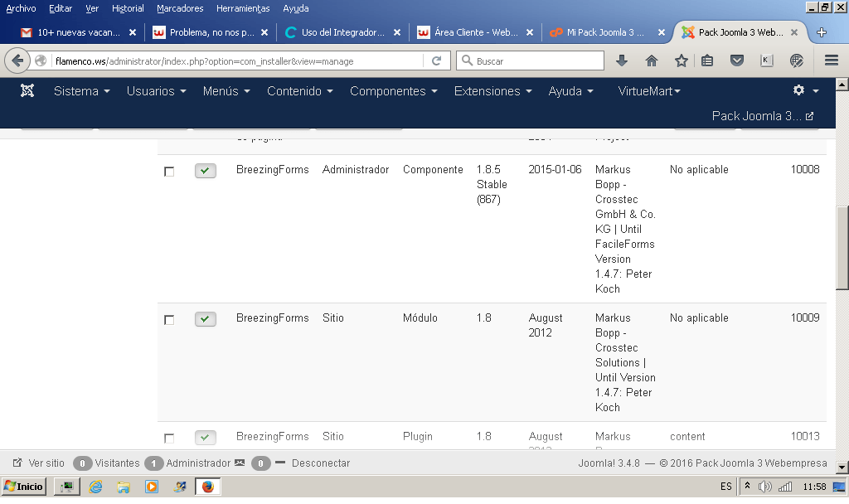The image size is (849, 504).
Task: Open file explorer folder from taskbar
Action: coord(124,487)
